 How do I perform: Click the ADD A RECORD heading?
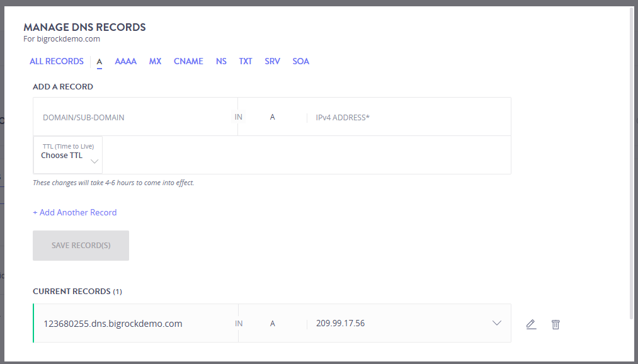pos(63,87)
